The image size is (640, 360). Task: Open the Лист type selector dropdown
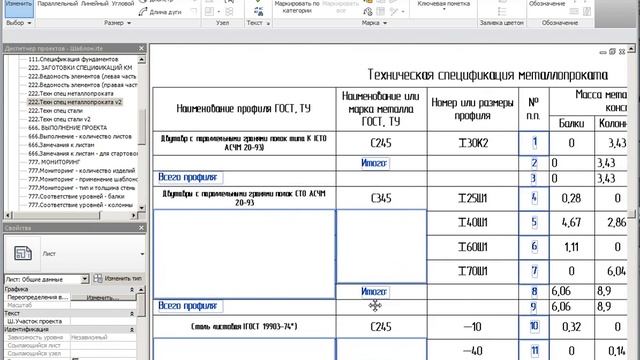click(x=142, y=254)
